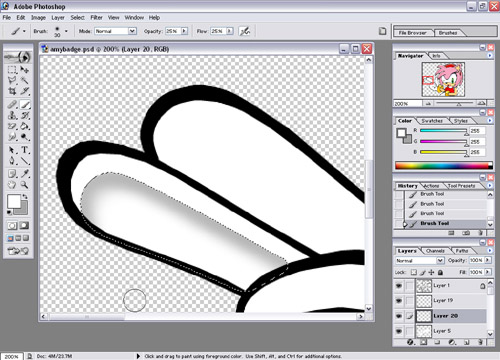This screenshot has width=500, height=360.
Task: Open the Brush preset picker arrow
Action: [x=66, y=31]
